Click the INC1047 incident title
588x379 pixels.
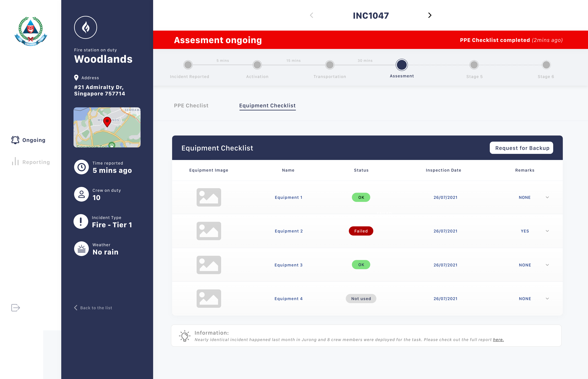click(371, 15)
